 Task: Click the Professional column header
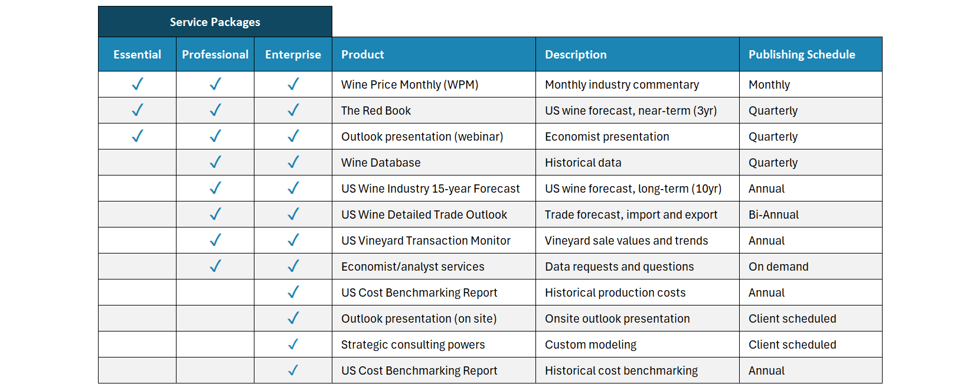pyautogui.click(x=215, y=54)
